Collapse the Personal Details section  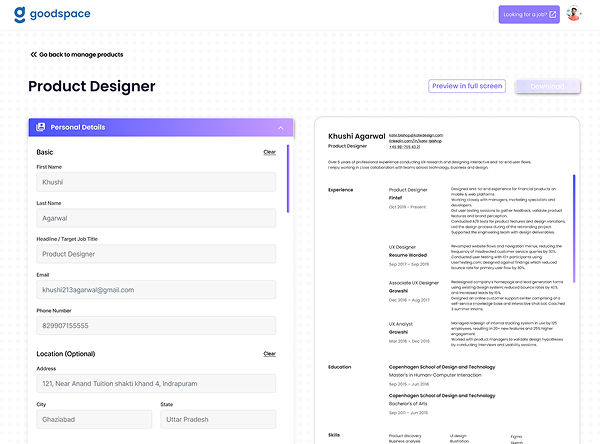[x=281, y=128]
